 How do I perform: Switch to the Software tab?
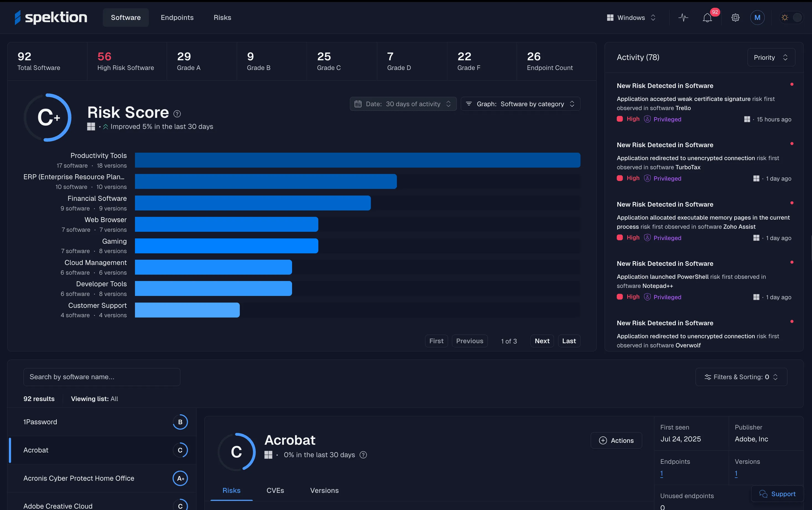[x=126, y=17]
